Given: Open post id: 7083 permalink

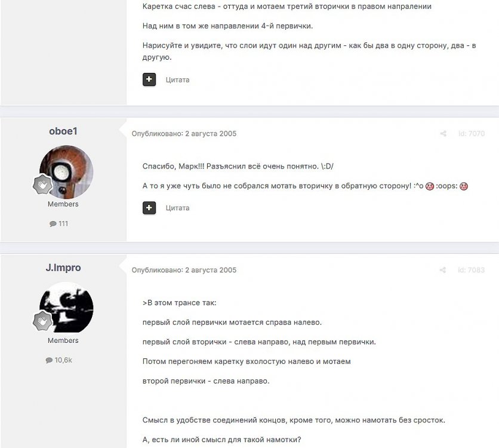Looking at the screenshot, I should click(x=471, y=270).
